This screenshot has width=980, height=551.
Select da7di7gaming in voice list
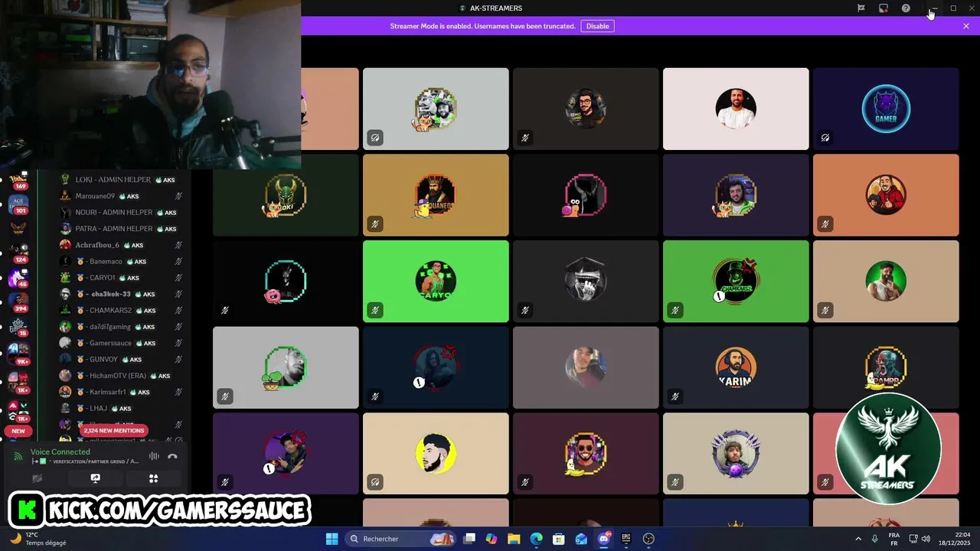pyautogui.click(x=121, y=327)
